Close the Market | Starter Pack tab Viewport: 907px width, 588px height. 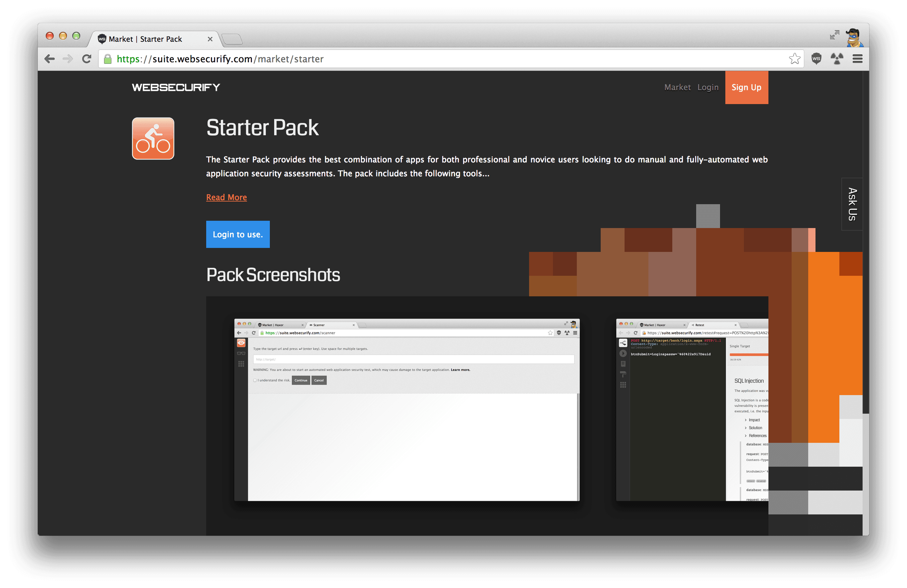pyautogui.click(x=210, y=39)
